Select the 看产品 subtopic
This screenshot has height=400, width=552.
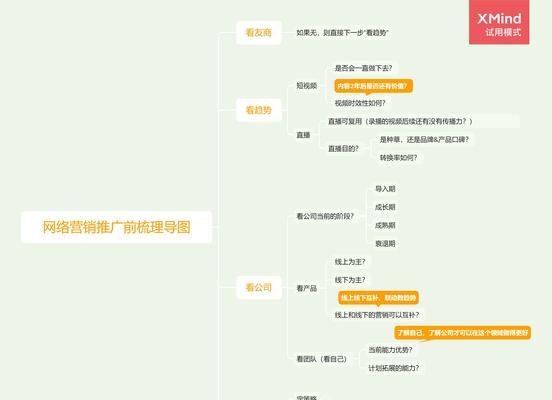click(307, 288)
